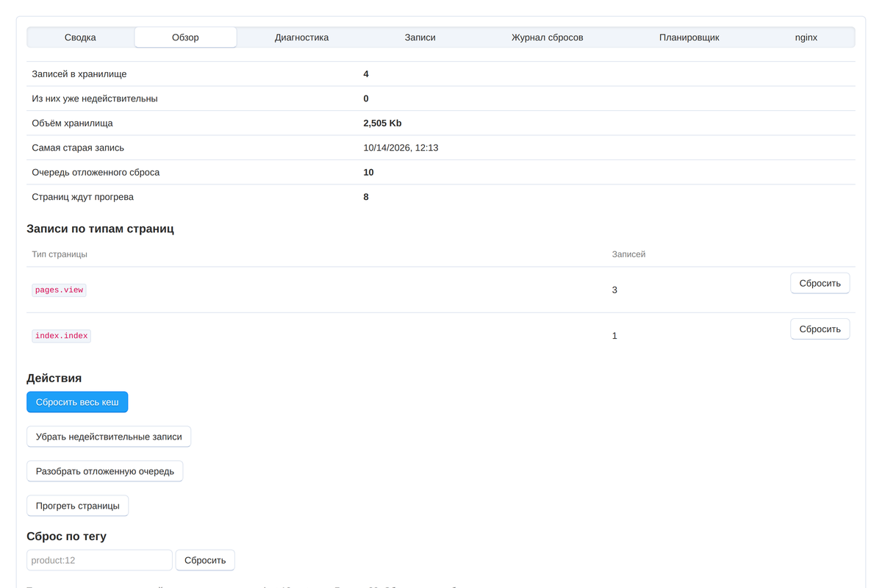The width and height of the screenshot is (882, 588).
Task: Click the value 4 for Записей в хранилище
Action: click(366, 74)
